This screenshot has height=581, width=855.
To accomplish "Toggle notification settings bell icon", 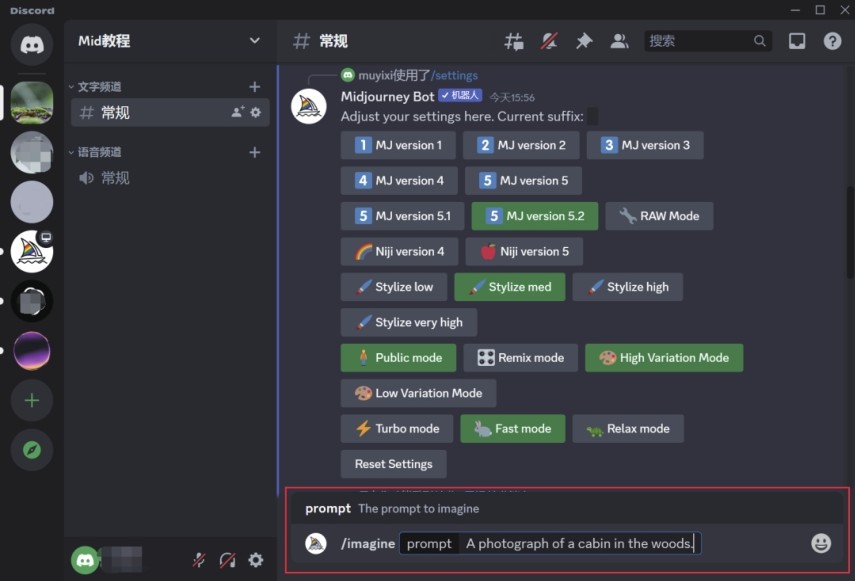I will pyautogui.click(x=549, y=41).
